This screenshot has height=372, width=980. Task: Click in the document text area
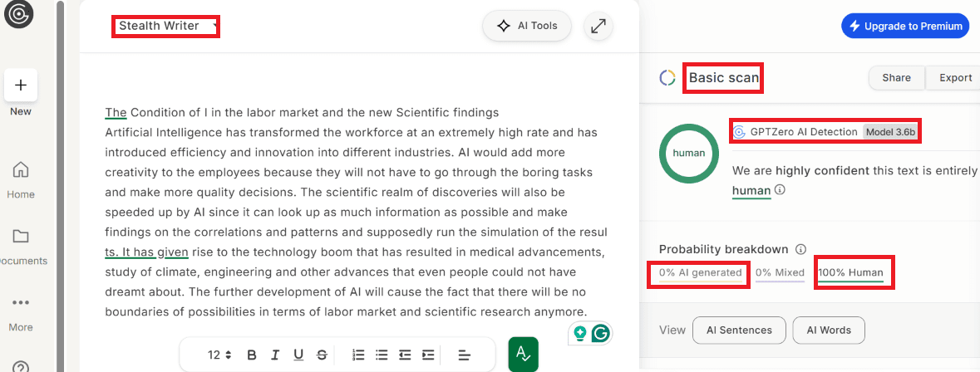click(x=357, y=213)
